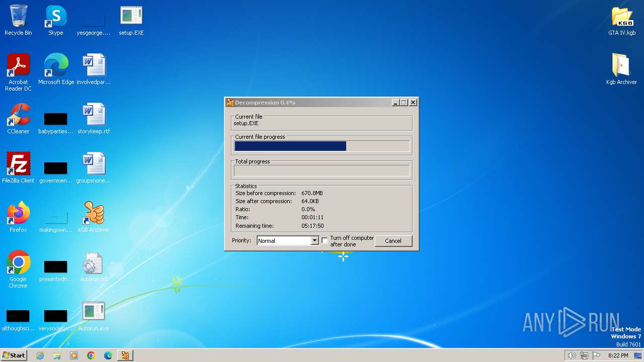Open storykeep.rtf document

(x=94, y=119)
